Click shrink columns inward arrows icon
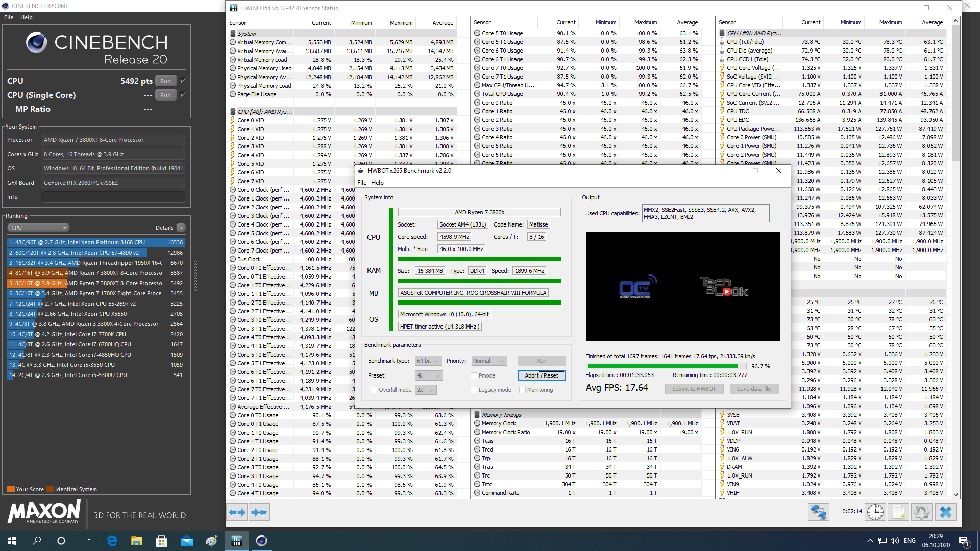Viewport: 980px width, 551px height. tap(259, 512)
